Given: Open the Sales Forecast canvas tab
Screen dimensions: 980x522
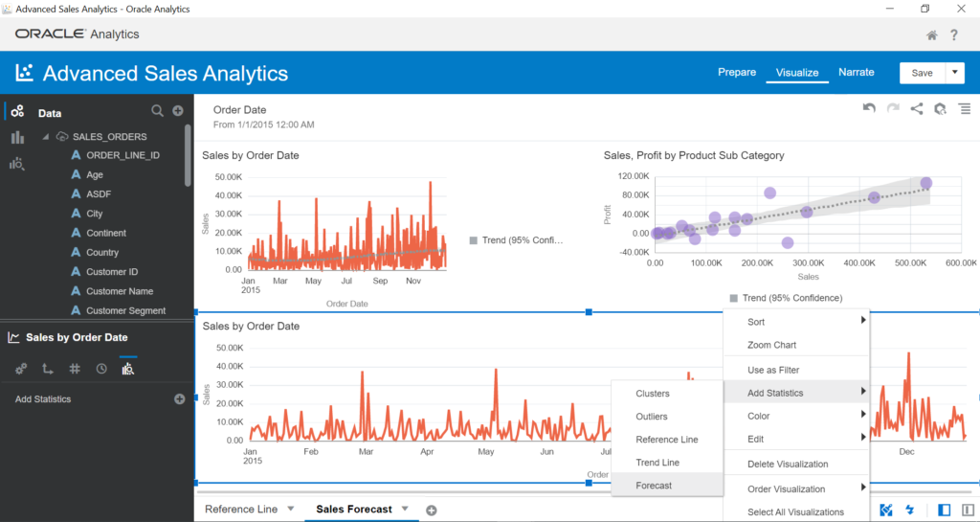Looking at the screenshot, I should point(354,509).
